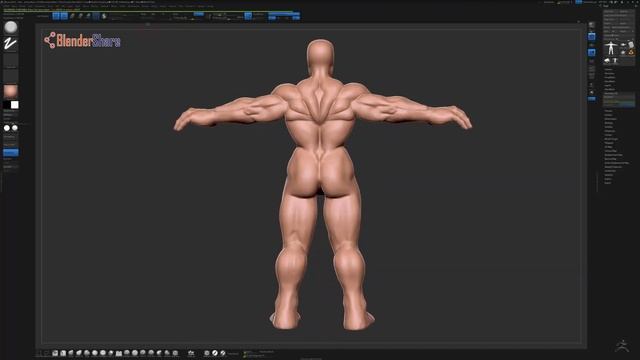
Task: Click the gray round icon before slashed circles
Action: pyautogui.click(x=207, y=353)
